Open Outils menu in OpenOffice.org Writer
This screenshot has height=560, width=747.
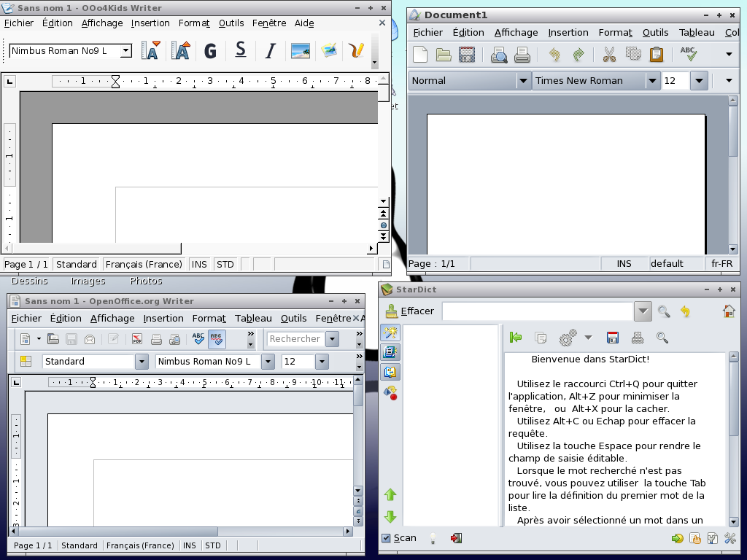(293, 318)
